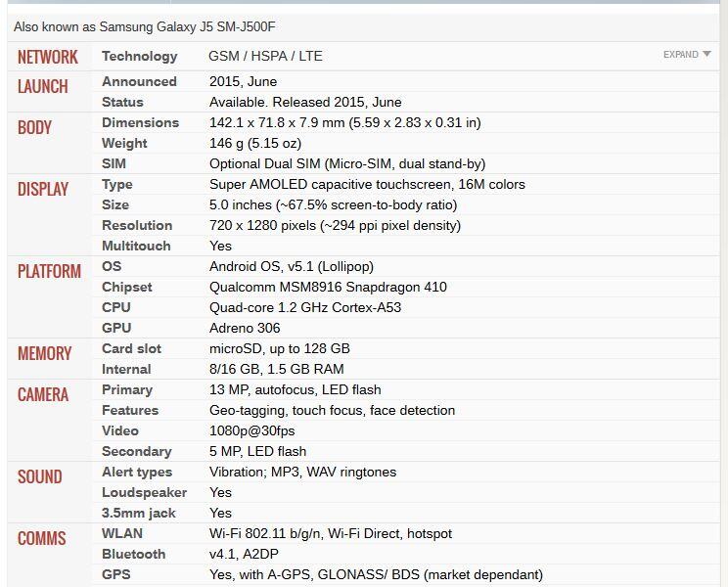Select the '1080p@30fps' video value
Viewport: 728px width, 587px height.
pyautogui.click(x=252, y=431)
